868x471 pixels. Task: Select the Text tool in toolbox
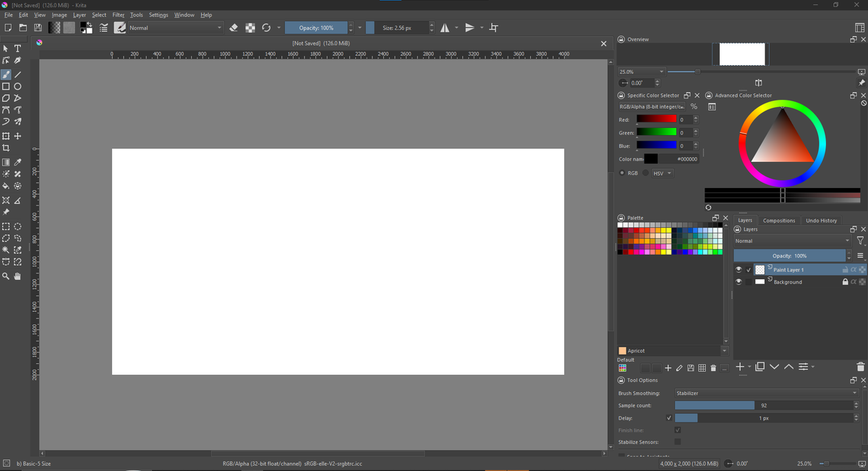pyautogui.click(x=18, y=48)
